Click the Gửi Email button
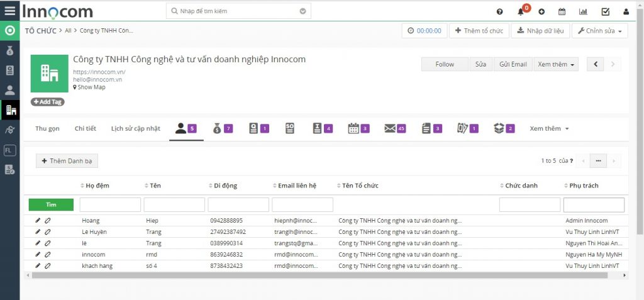The image size is (644, 300). point(513,64)
